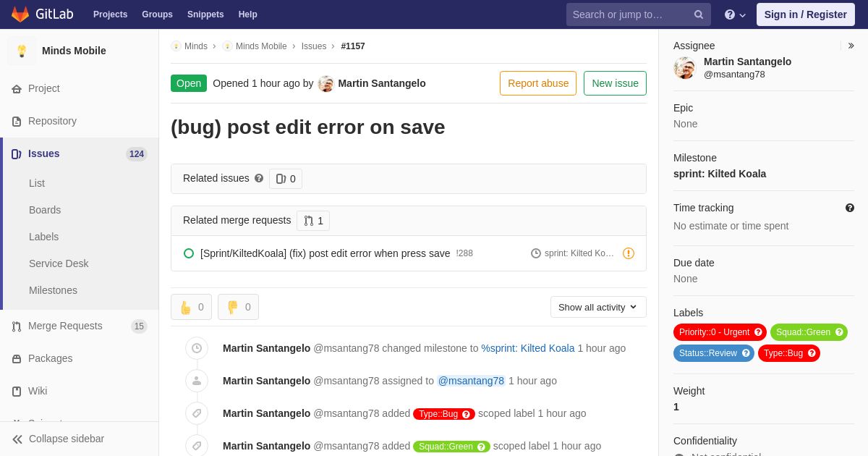Open Milestones in sidebar

point(53,290)
